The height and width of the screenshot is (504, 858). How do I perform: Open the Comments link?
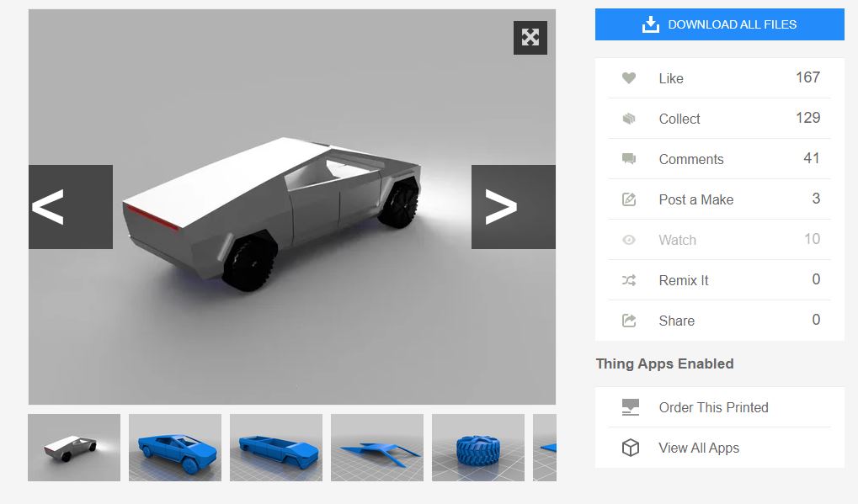pyautogui.click(x=691, y=160)
